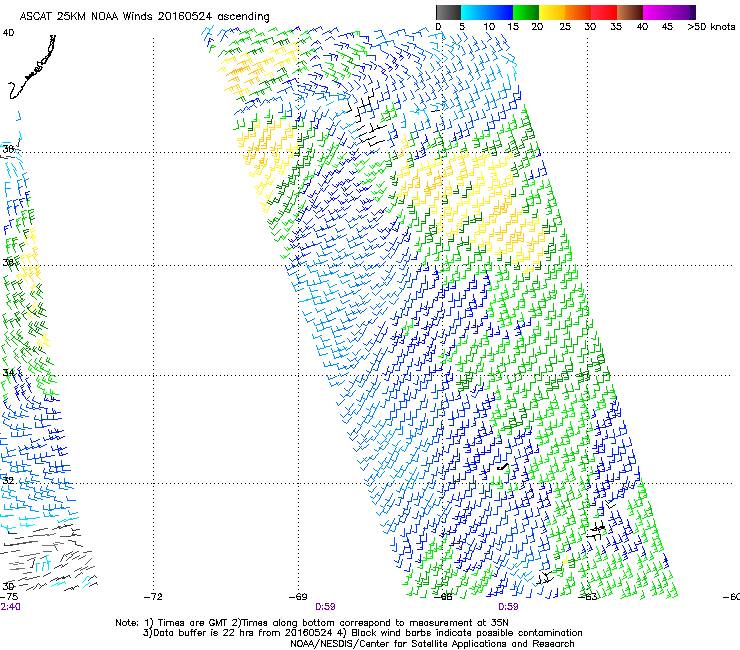Viewport: 740px width, 650px height.
Task: Click the gray 0–5 knots color segment
Action: pyautogui.click(x=448, y=12)
